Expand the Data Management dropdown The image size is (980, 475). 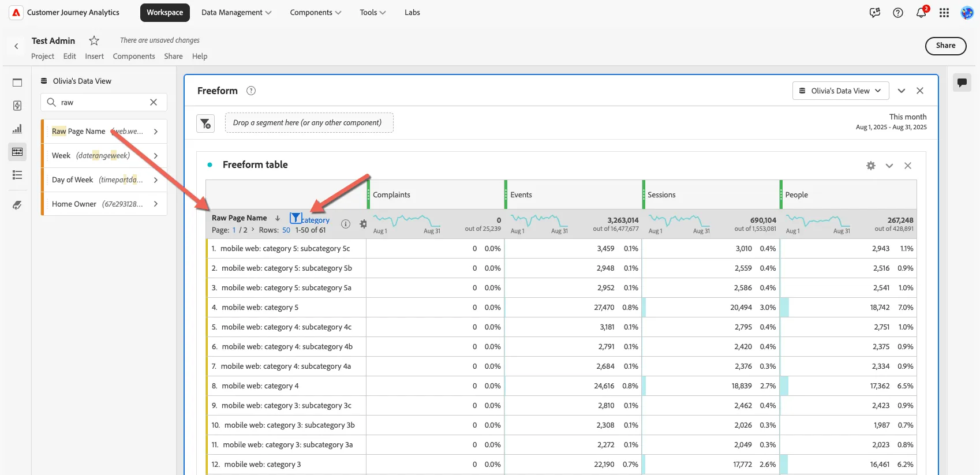click(x=237, y=13)
